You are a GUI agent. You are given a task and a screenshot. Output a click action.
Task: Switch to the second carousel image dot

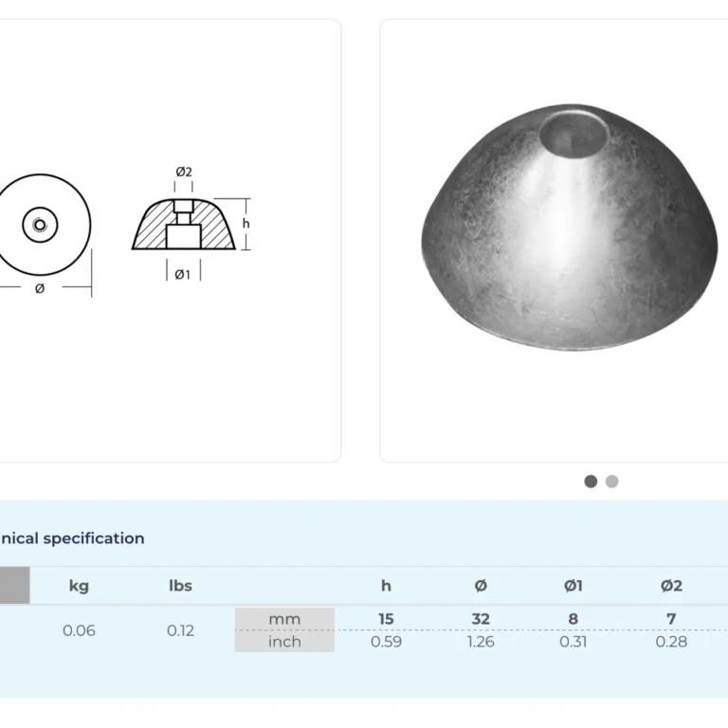612,482
